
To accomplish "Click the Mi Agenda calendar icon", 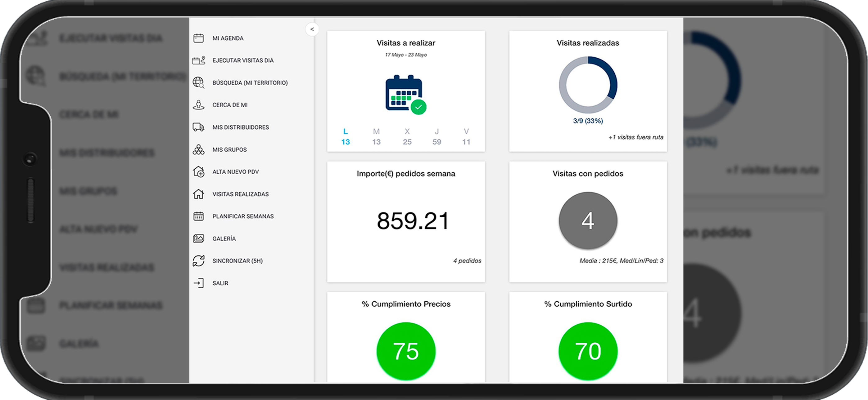I will [198, 38].
